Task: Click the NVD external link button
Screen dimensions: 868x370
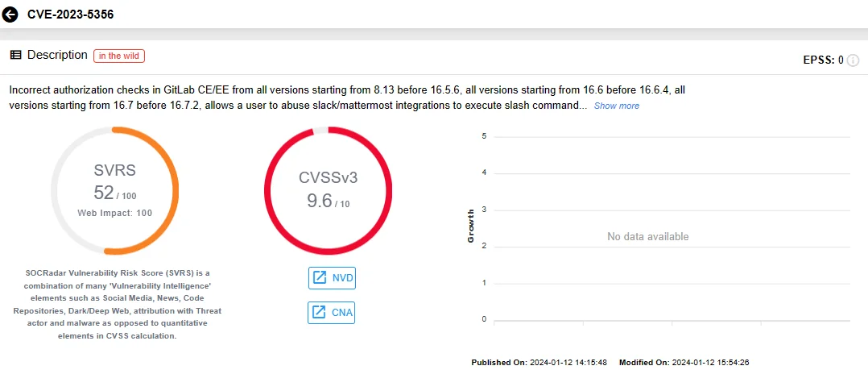Action: (332, 277)
